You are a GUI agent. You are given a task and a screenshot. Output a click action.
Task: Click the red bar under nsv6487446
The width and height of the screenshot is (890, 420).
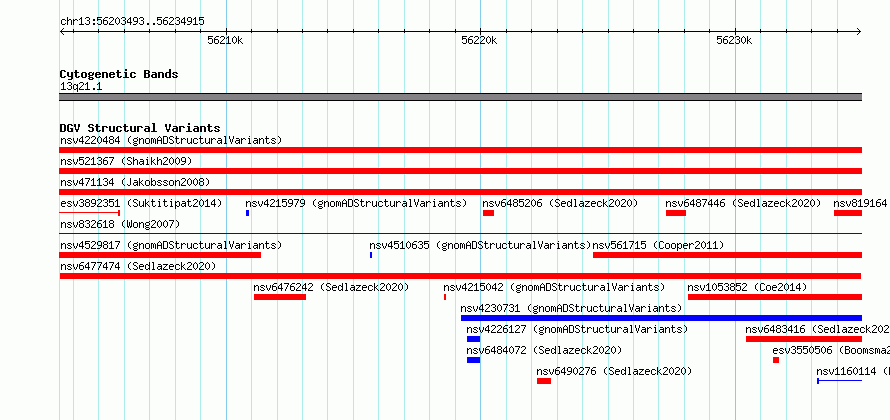676,213
